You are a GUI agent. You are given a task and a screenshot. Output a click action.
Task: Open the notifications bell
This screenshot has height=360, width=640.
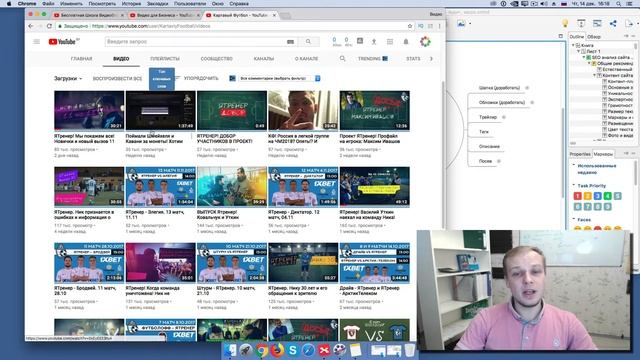406,42
